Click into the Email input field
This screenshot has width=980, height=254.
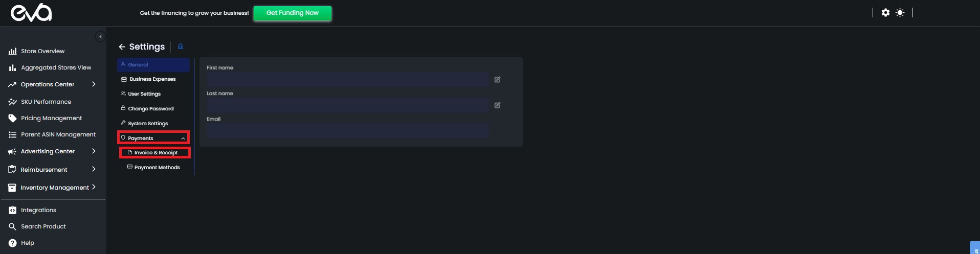click(348, 131)
